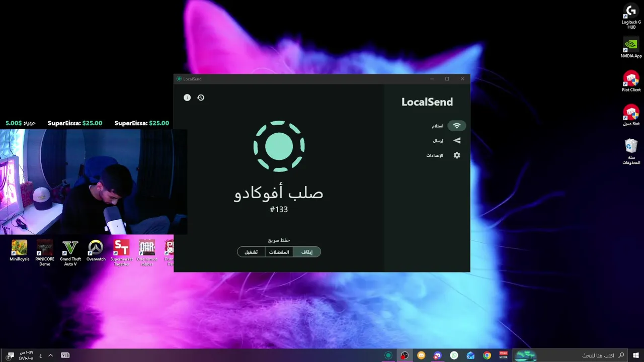Screen dimensions: 644x362
Task: Open WhatsApp from the taskbar
Action: point(454,355)
